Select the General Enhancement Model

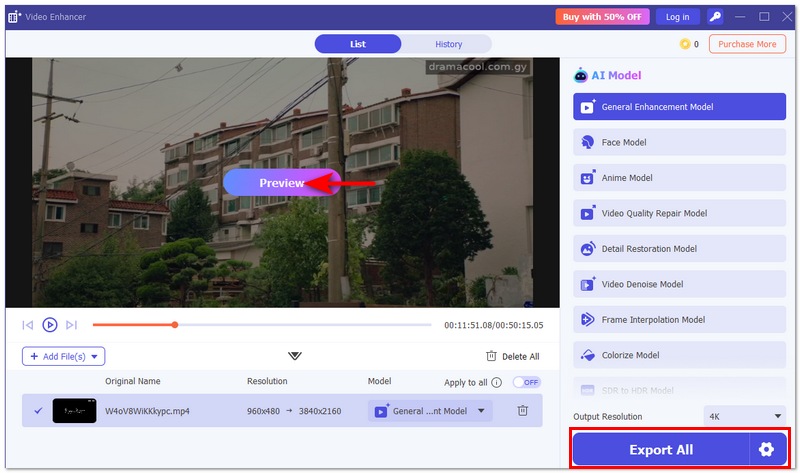click(679, 107)
